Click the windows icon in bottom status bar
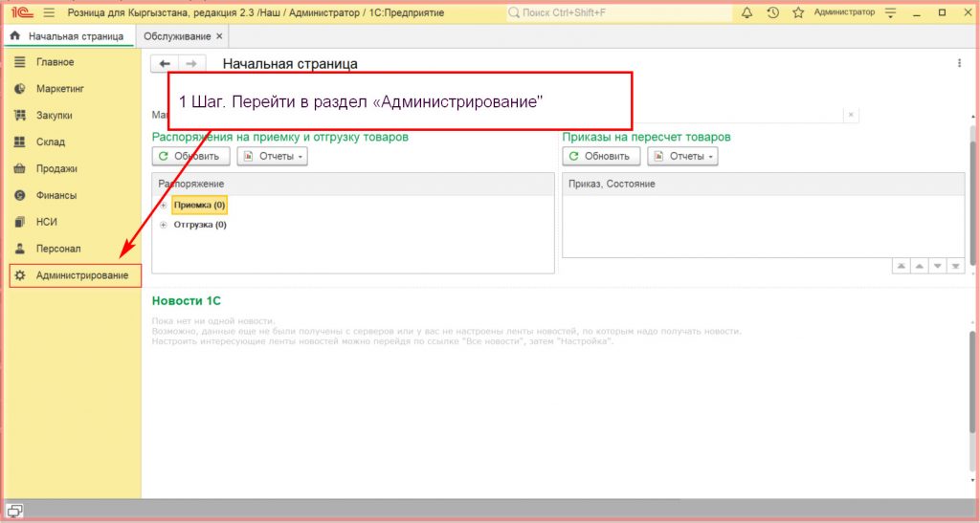The height and width of the screenshot is (523, 980). click(16, 510)
